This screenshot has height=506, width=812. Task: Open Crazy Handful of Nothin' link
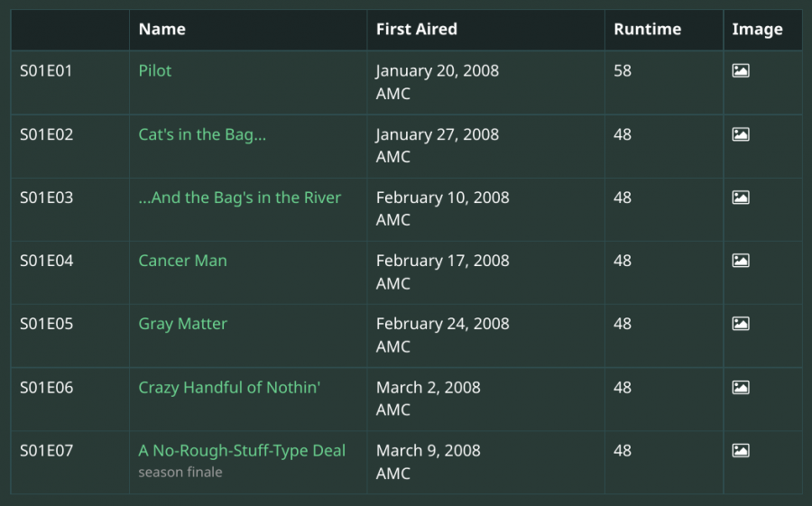pyautogui.click(x=229, y=388)
